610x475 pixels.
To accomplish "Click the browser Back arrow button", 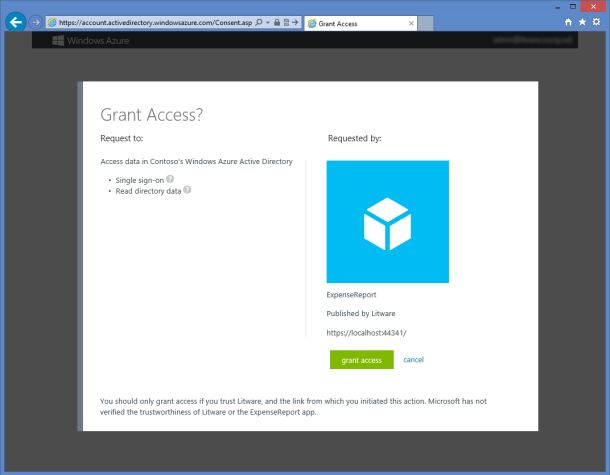I will click(x=16, y=22).
